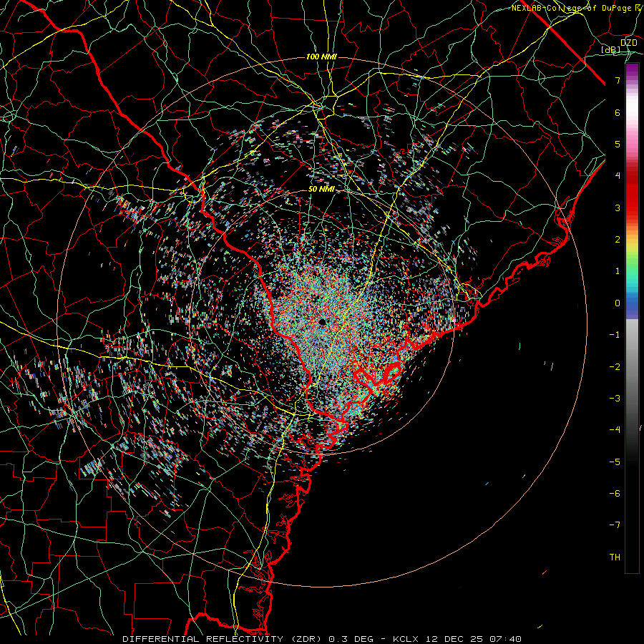Click the -4 value on the color scale
This screenshot has width=644, height=644.
click(615, 430)
